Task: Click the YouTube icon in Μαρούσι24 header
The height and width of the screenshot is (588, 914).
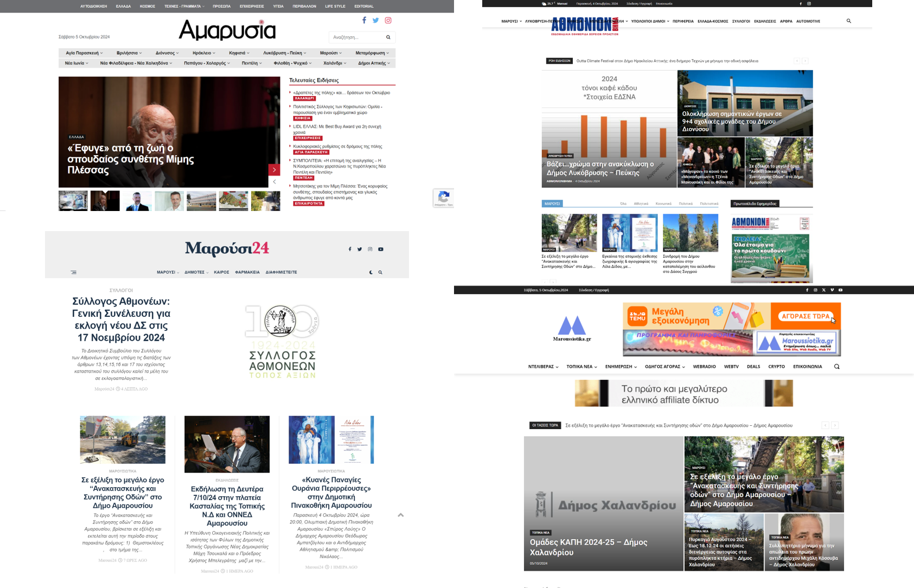Action: point(381,250)
